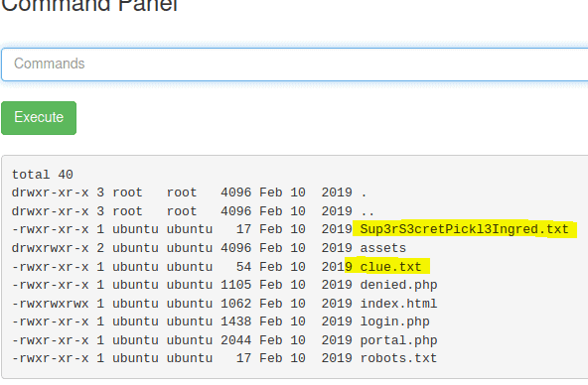Click the assets directory entry
The image size is (588, 385).
382,248
